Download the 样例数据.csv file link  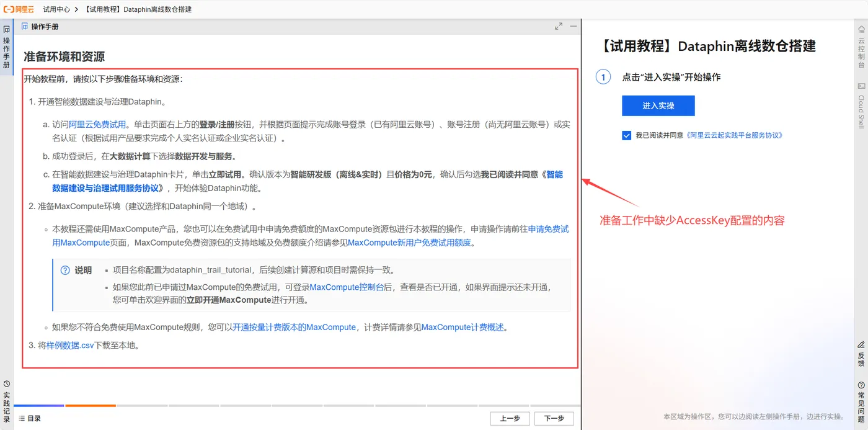click(x=70, y=345)
